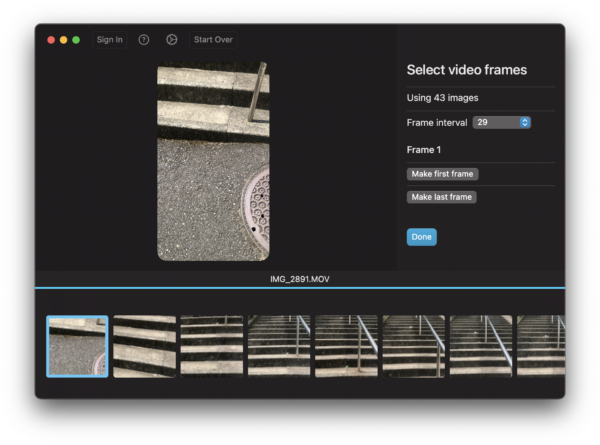Click the Sign In button
600x445 pixels.
click(x=109, y=40)
